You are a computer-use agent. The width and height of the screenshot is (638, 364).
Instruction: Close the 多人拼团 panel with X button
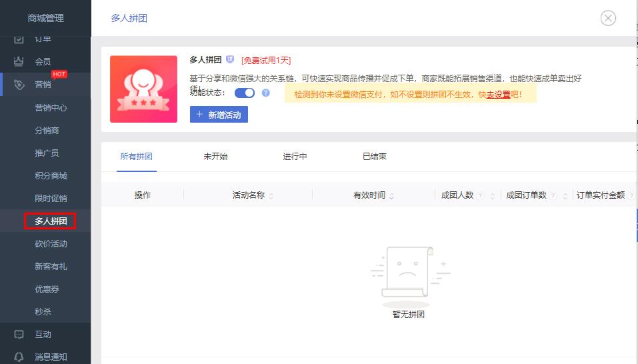pos(608,18)
